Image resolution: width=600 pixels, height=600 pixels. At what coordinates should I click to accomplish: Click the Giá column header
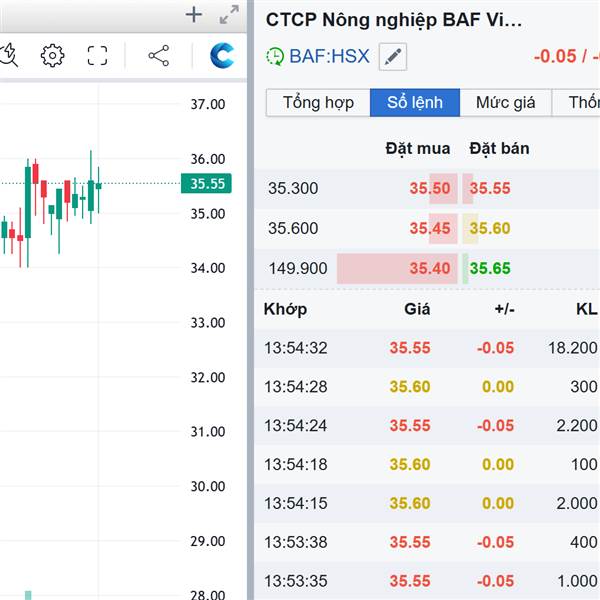417,309
